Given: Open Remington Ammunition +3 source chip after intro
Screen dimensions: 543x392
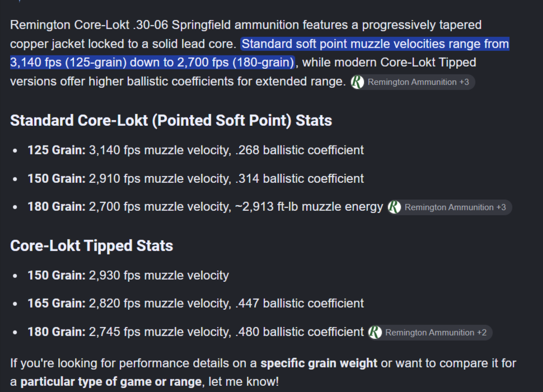Looking at the screenshot, I should [x=413, y=82].
